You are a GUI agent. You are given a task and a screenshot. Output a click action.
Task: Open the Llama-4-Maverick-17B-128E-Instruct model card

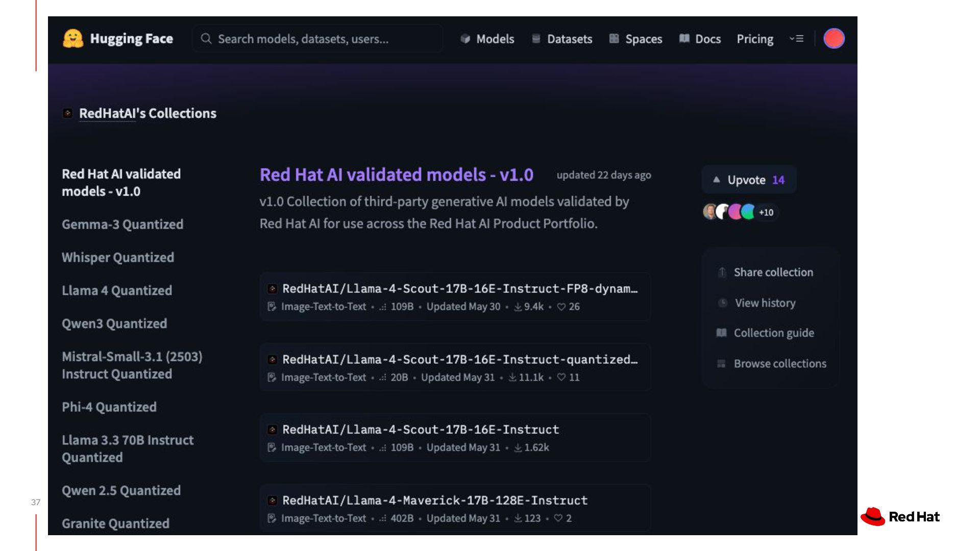click(x=434, y=500)
